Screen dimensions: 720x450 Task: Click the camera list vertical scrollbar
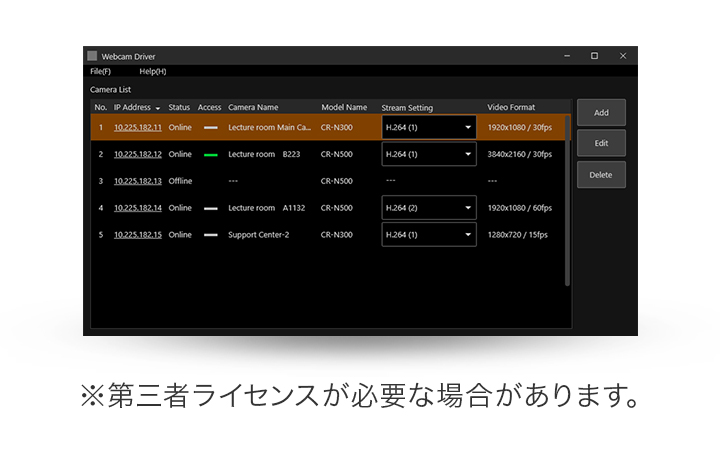(568, 200)
